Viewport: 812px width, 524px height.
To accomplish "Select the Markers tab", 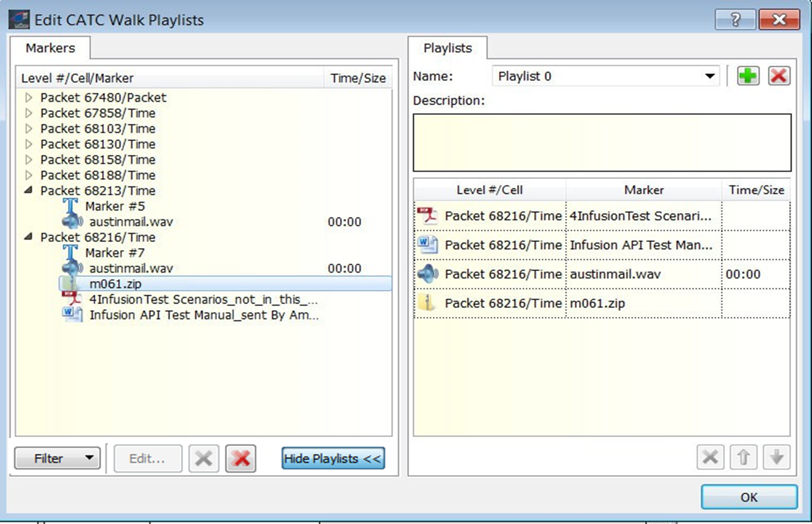I will (x=50, y=48).
